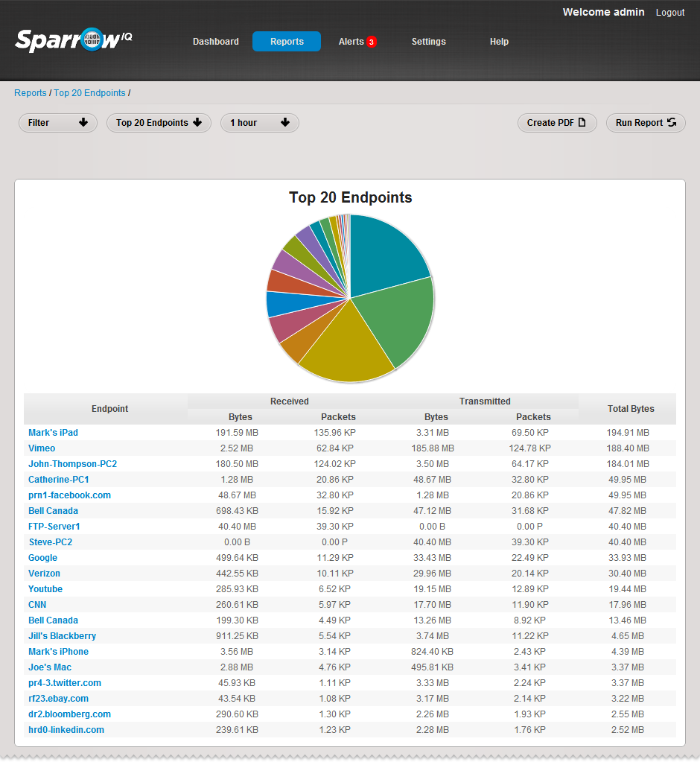The width and height of the screenshot is (700, 762).
Task: Open pr4-3.twitter.com endpoint
Action: pos(65,683)
